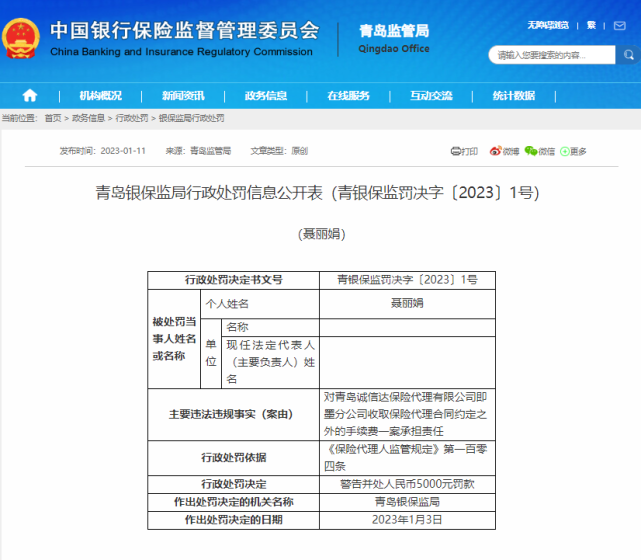
Task: Click the national emblem logo
Action: tap(20, 38)
